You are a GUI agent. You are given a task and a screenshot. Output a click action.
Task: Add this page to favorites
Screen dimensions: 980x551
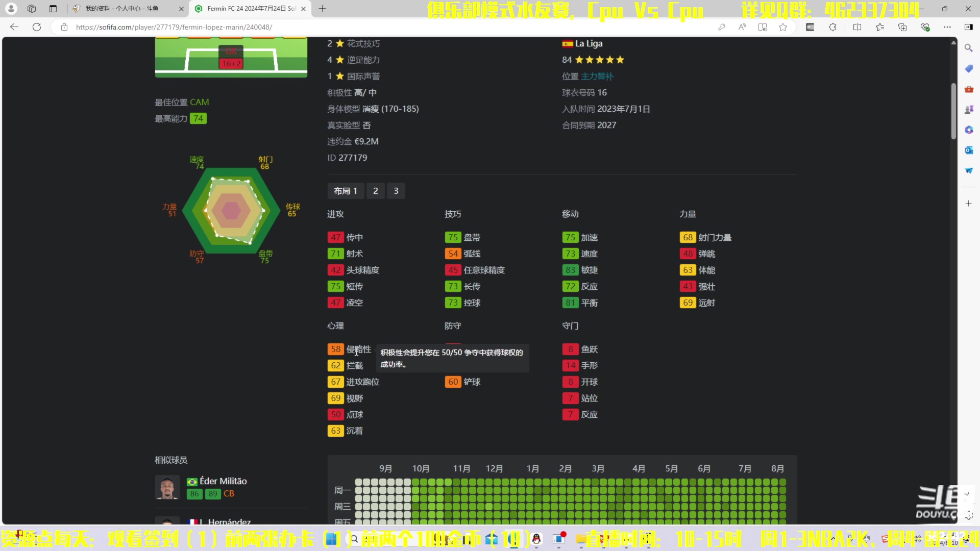[783, 27]
